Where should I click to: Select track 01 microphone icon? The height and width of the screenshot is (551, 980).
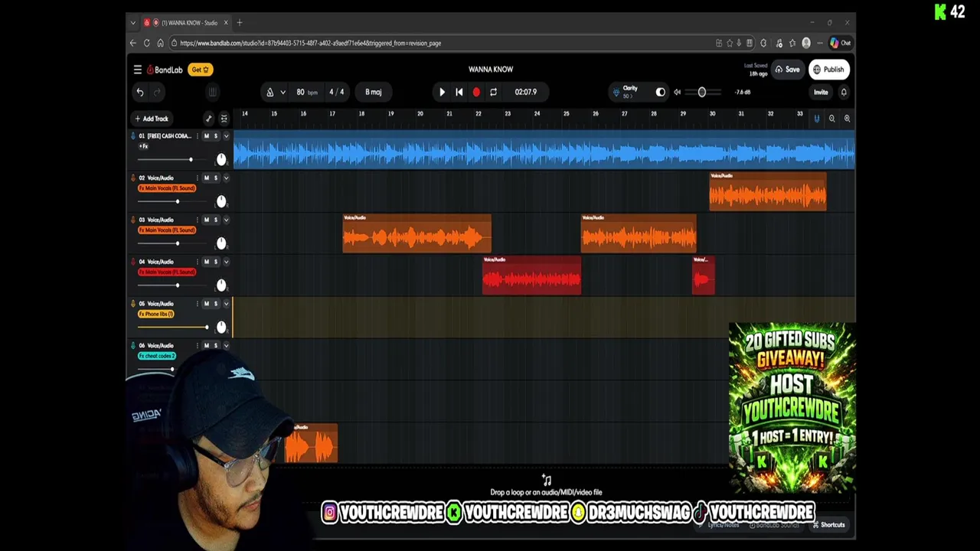click(133, 136)
